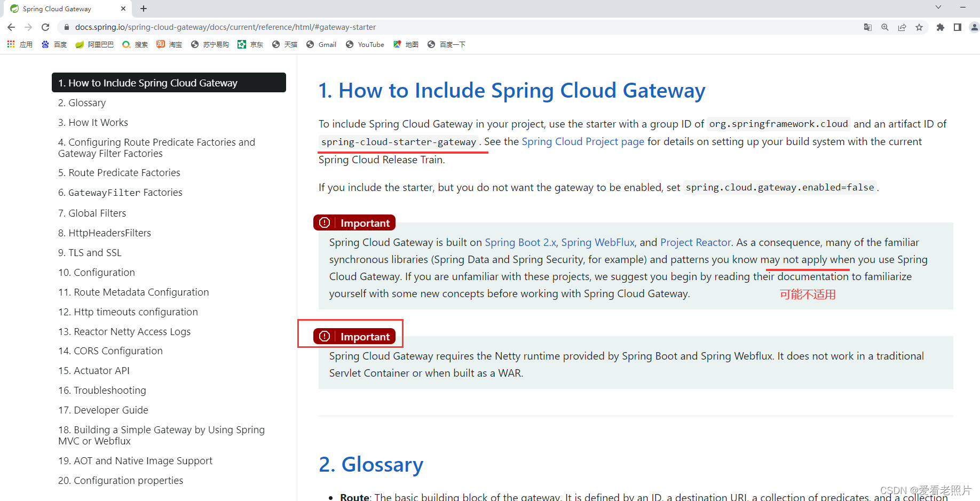Open '11. Route Metadata Configuration' in sidebar

click(x=133, y=292)
